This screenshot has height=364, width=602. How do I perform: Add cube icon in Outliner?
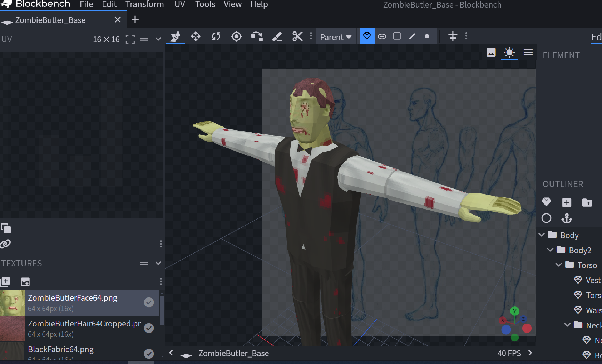point(546,202)
